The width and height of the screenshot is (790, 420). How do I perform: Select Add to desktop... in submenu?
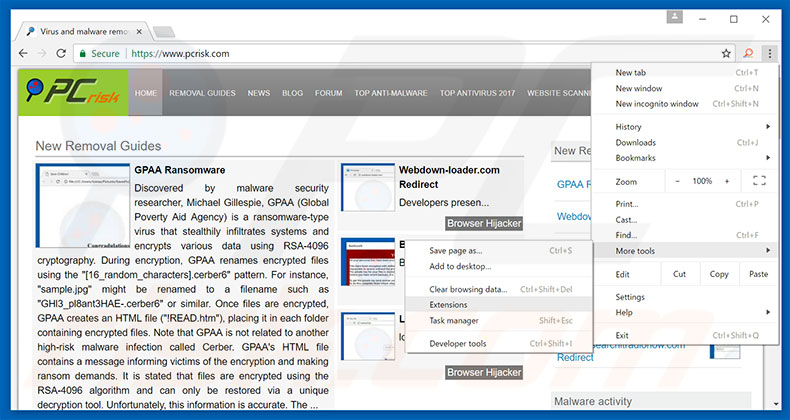(499, 266)
